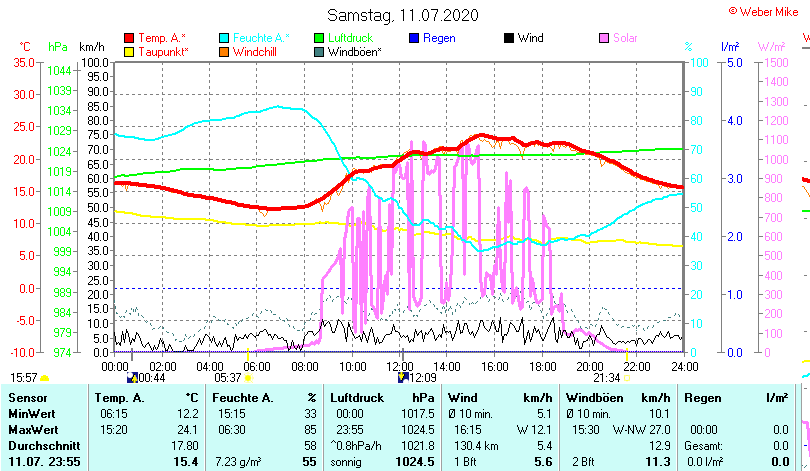
Task: Select the Regen legend label
Action: point(439,38)
